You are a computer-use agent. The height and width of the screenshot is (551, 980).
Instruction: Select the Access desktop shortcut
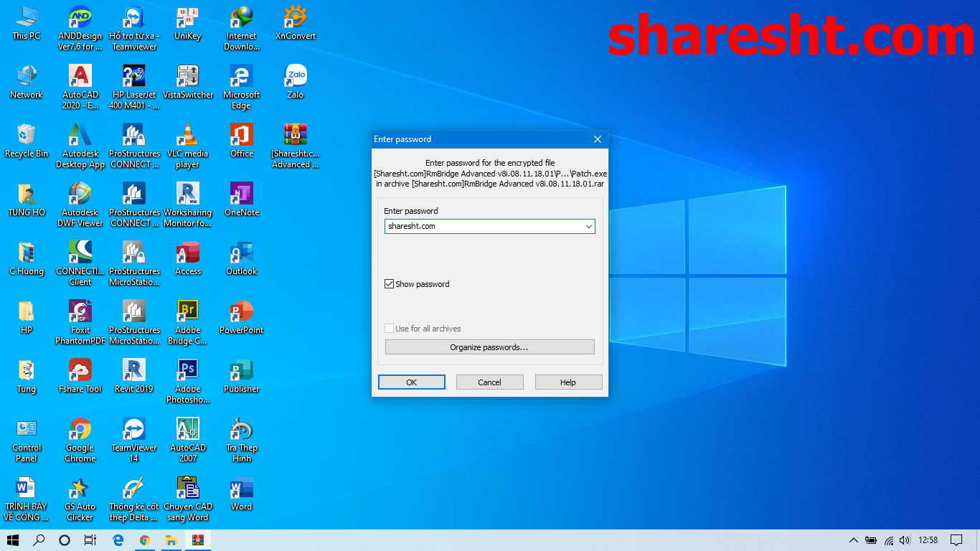point(188,258)
